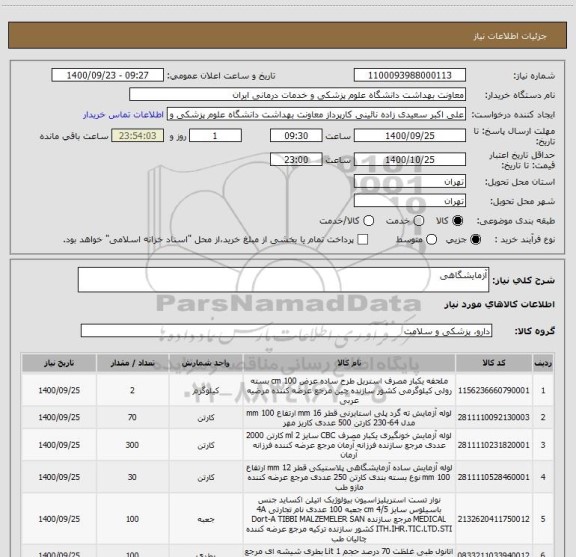Click the remaining days field showing 1
The height and width of the screenshot is (557, 576).
point(215,136)
